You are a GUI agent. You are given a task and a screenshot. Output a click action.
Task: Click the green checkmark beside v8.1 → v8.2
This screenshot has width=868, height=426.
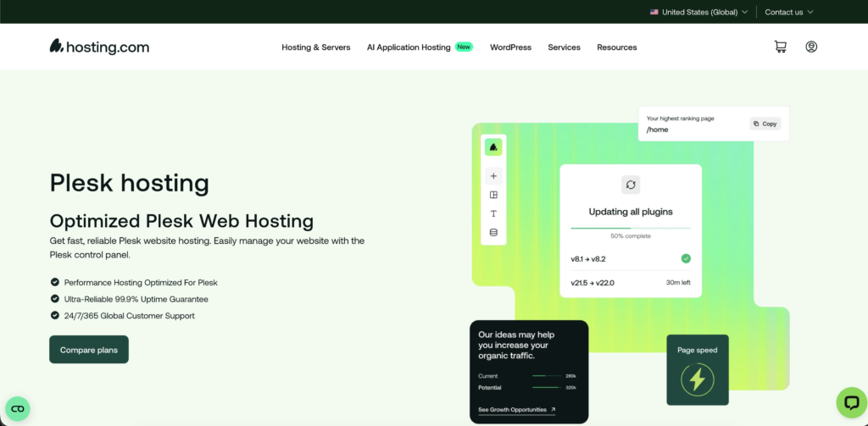coord(686,258)
